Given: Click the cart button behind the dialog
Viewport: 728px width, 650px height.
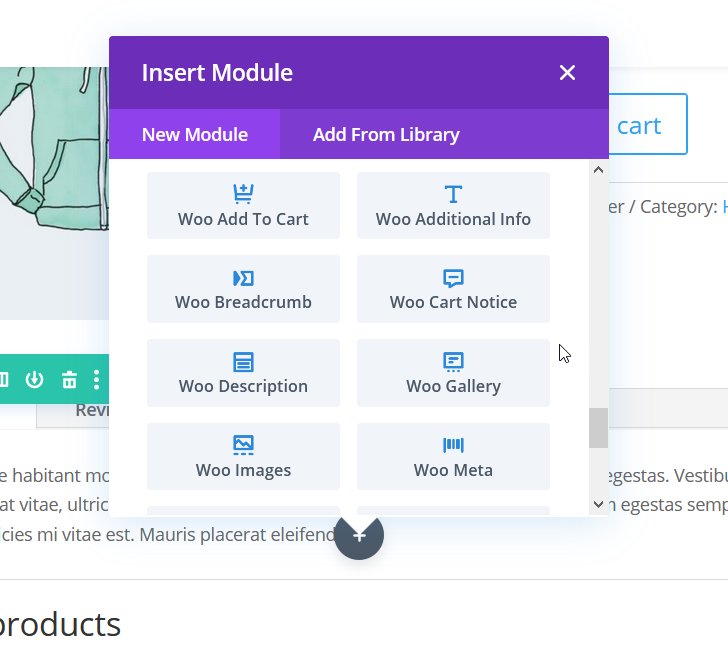Looking at the screenshot, I should point(648,124).
